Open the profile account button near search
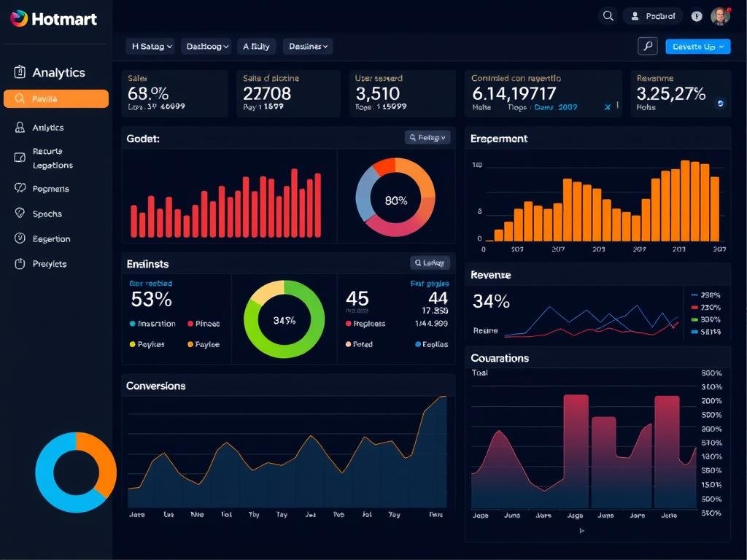 (652, 15)
